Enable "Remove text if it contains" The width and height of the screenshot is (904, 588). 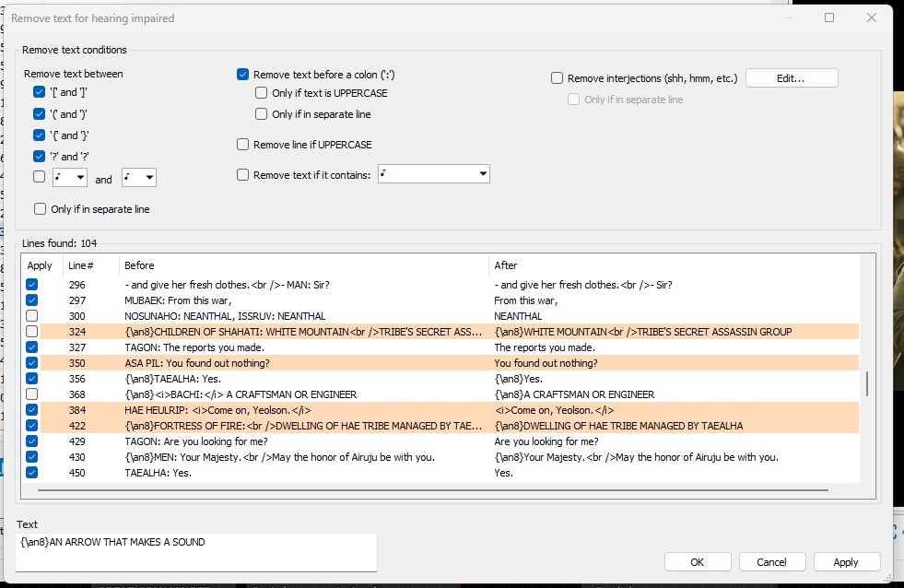coord(242,174)
